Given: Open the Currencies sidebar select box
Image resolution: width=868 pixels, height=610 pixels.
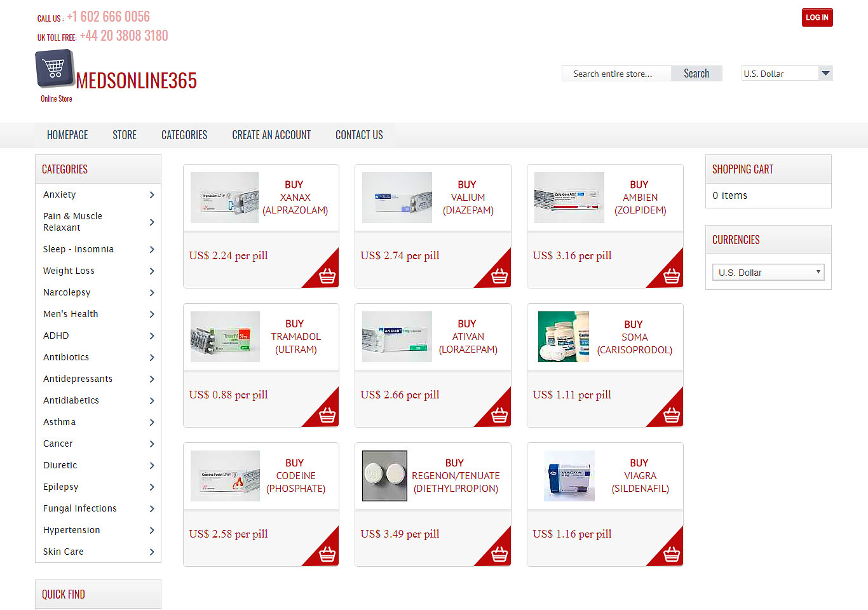Looking at the screenshot, I should pos(768,273).
